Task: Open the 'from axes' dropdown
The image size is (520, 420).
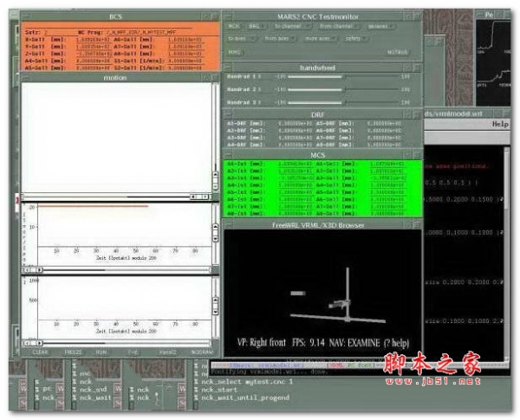Action: point(280,38)
